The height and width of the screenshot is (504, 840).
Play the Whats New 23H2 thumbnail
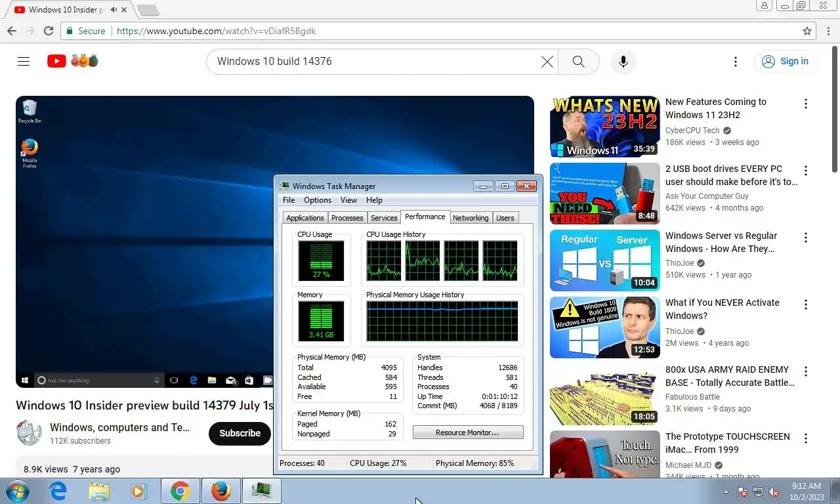click(x=605, y=127)
